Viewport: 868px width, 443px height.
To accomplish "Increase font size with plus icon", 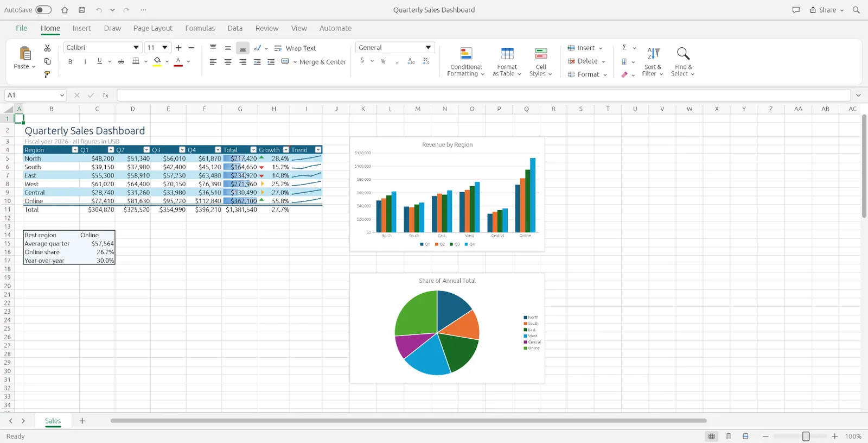I will [x=178, y=48].
